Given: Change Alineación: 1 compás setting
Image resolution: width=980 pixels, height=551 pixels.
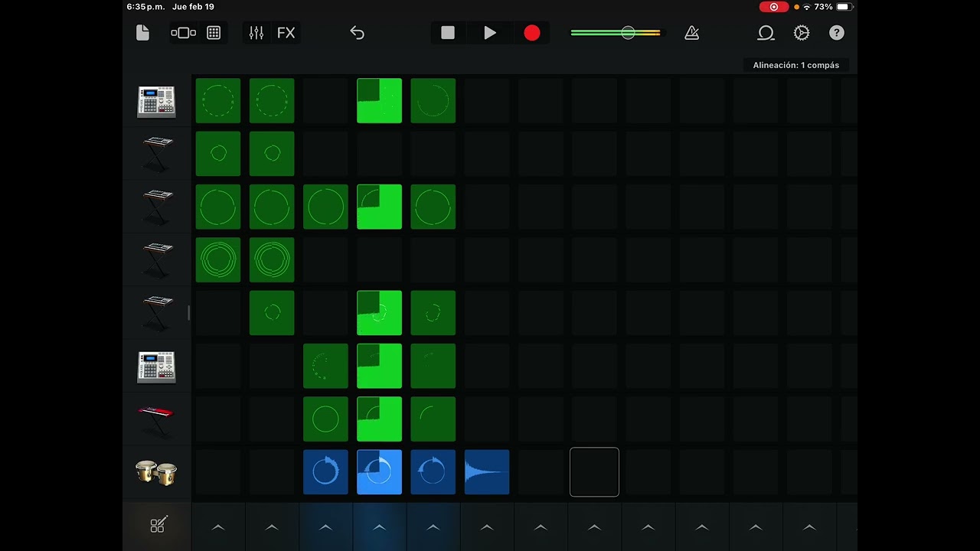Looking at the screenshot, I should click(796, 65).
